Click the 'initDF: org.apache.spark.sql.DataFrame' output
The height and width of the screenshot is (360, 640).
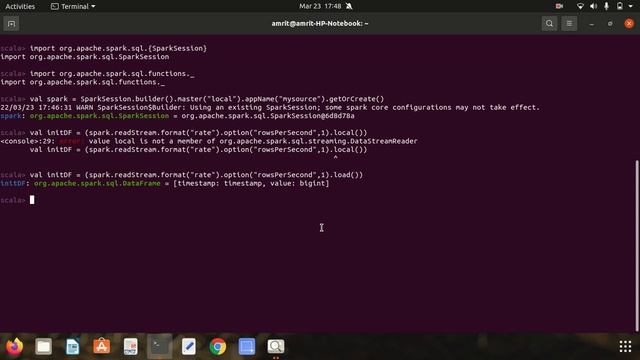pyautogui.click(x=164, y=183)
